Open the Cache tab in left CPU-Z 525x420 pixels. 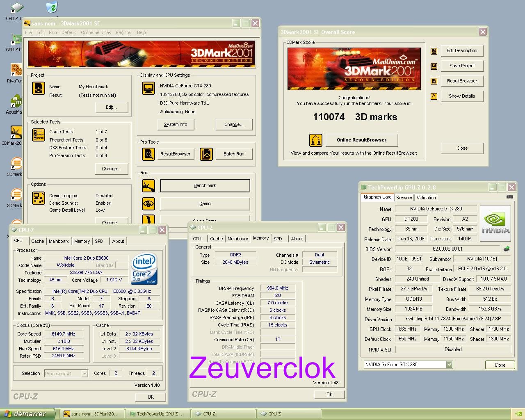pyautogui.click(x=37, y=241)
